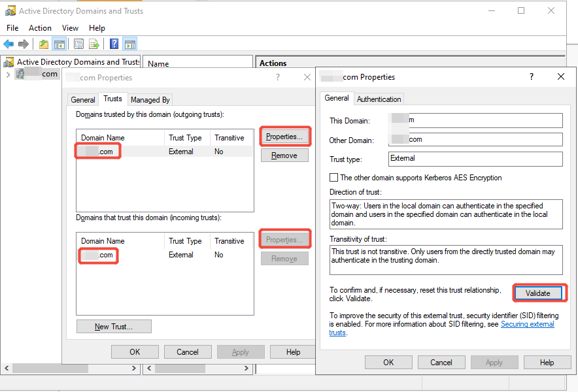Open the File menu
Image resolution: width=578 pixels, height=392 pixels.
point(12,28)
